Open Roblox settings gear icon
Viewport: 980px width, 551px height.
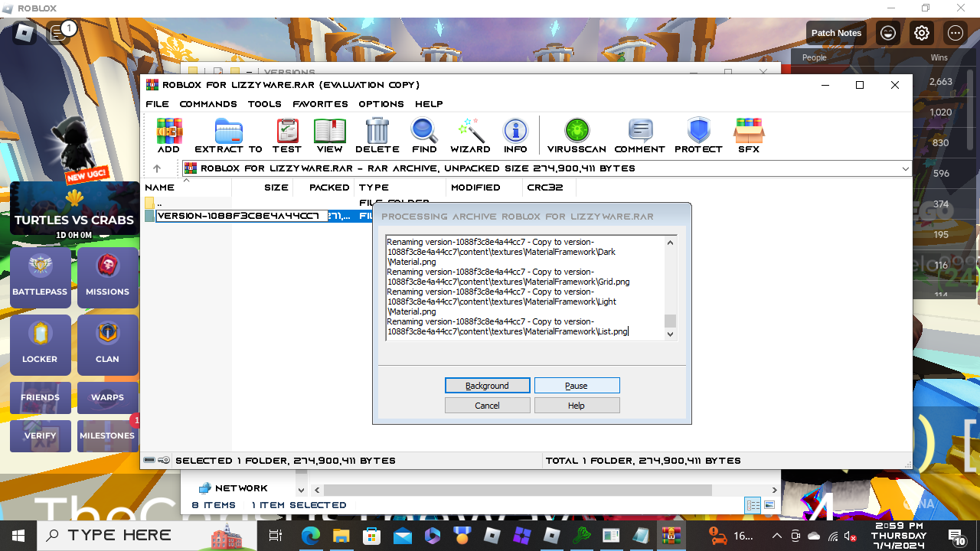click(x=921, y=33)
